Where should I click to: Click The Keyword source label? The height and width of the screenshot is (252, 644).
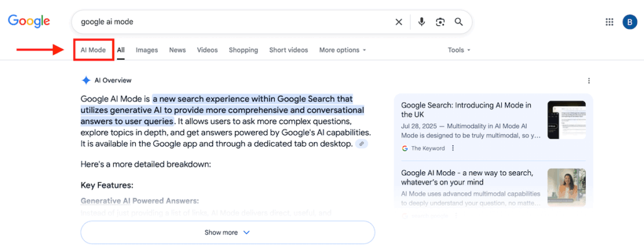tap(428, 148)
